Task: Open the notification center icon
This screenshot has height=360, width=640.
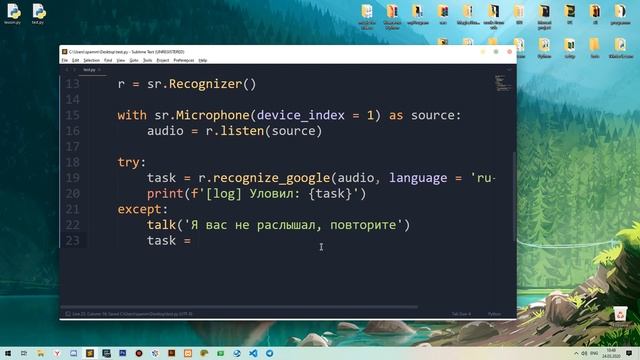Action: 629,353
